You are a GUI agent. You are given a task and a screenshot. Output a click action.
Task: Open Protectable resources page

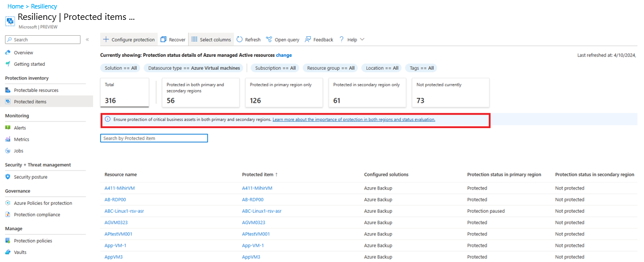pos(36,90)
